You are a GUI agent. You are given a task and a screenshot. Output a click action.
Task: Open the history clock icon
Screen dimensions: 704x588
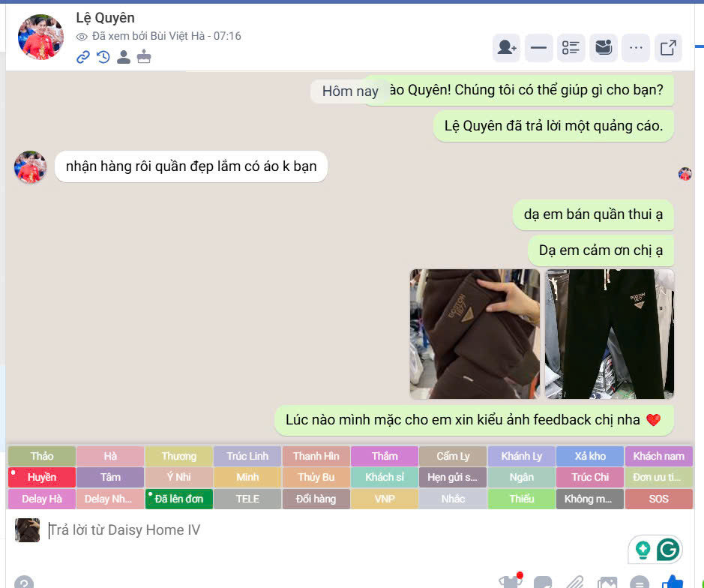coord(103,57)
